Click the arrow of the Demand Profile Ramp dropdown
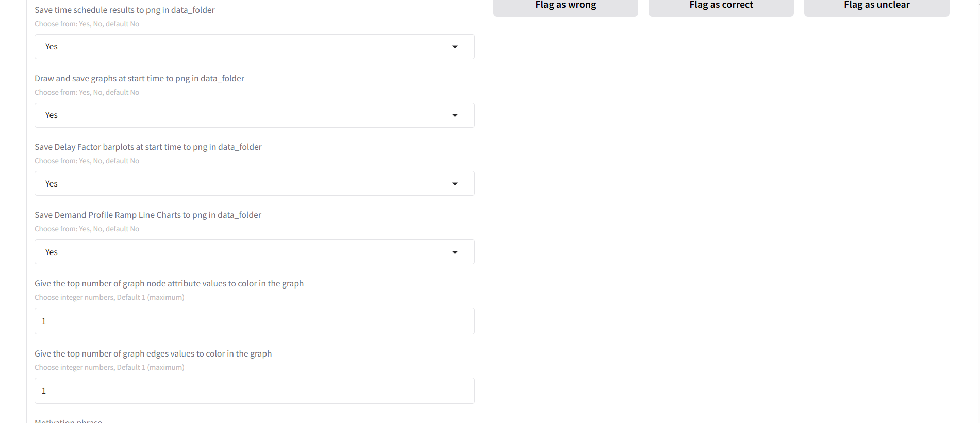This screenshot has width=980, height=423. 455,252
